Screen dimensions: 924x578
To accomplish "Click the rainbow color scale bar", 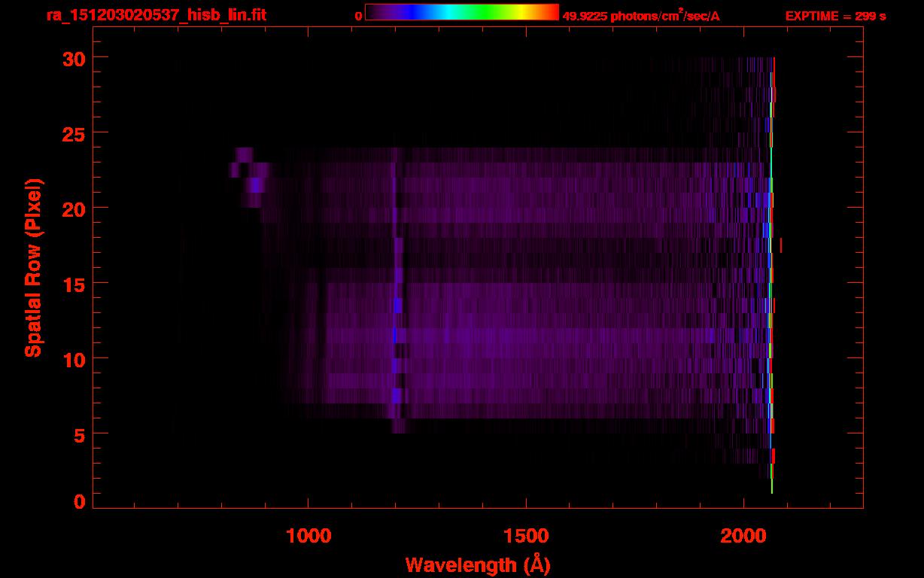I will pos(462,13).
